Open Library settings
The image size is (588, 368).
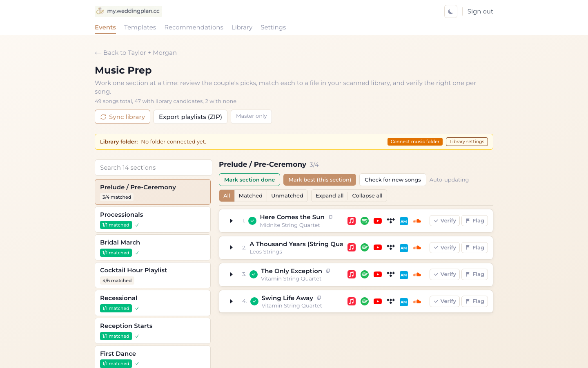[467, 141]
